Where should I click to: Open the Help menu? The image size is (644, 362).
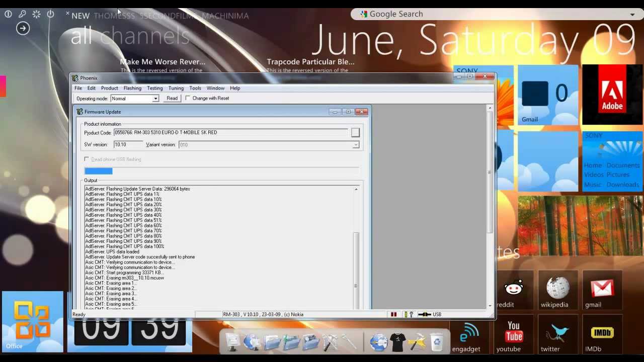click(x=235, y=88)
